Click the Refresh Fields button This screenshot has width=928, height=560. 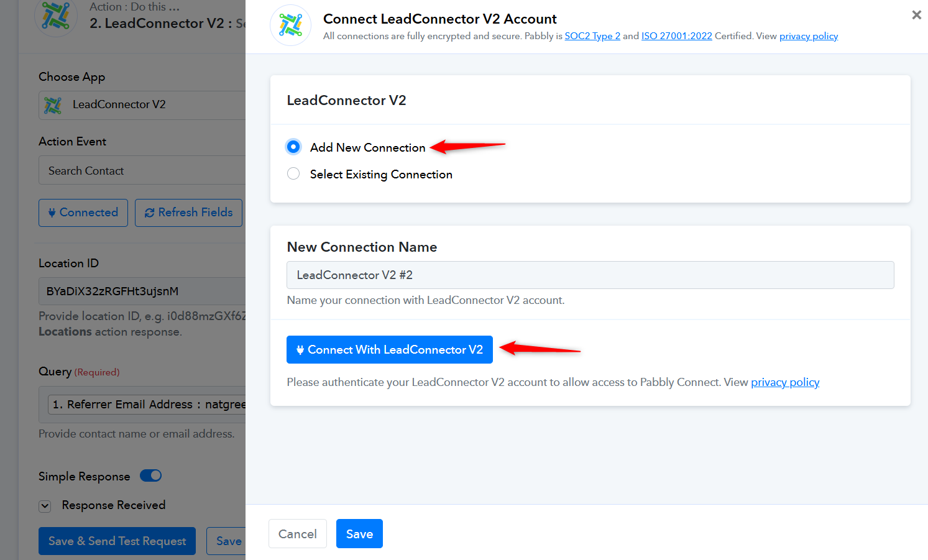(188, 213)
